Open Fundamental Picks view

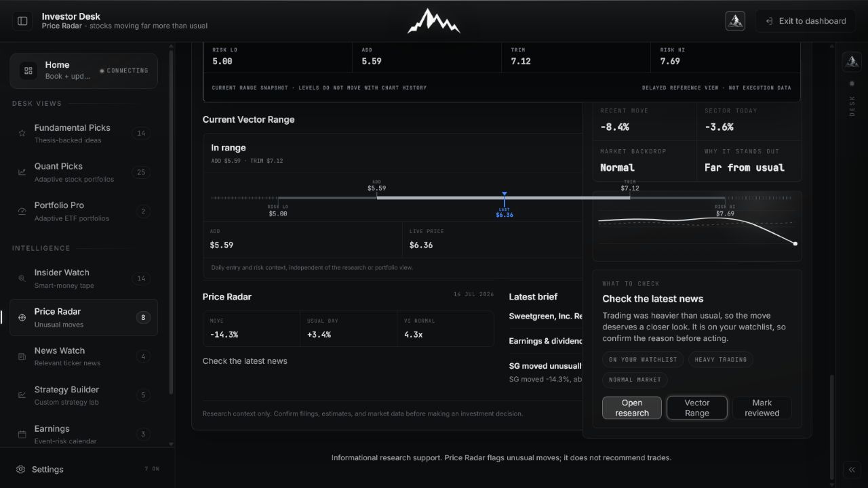pos(83,134)
